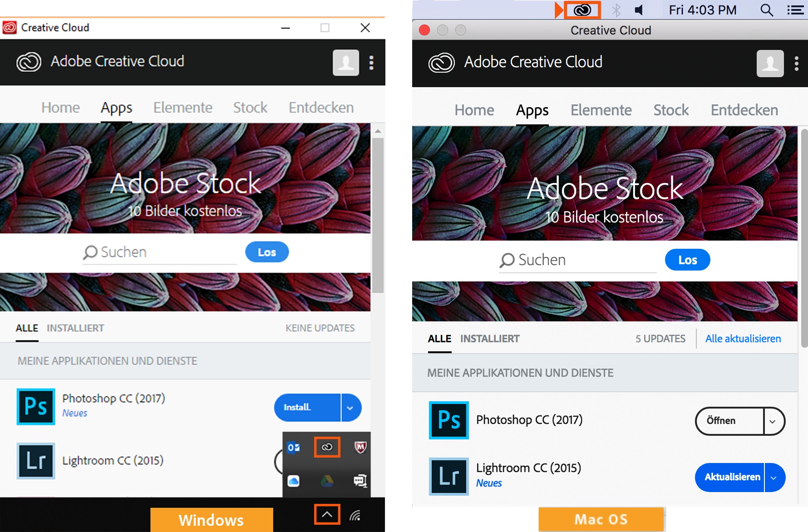Click the Creative Cloud icon in the macOS menu bar
The height and width of the screenshot is (532, 808).
pos(582,10)
